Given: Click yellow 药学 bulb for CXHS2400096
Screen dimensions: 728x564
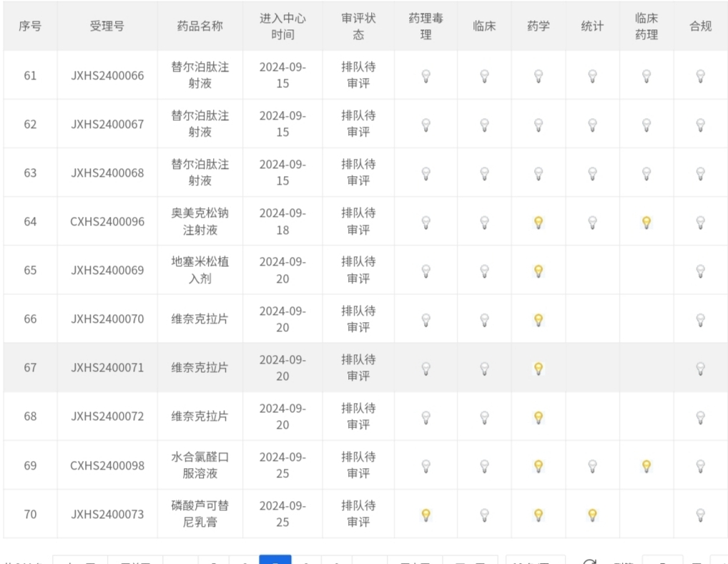Looking at the screenshot, I should (538, 222).
